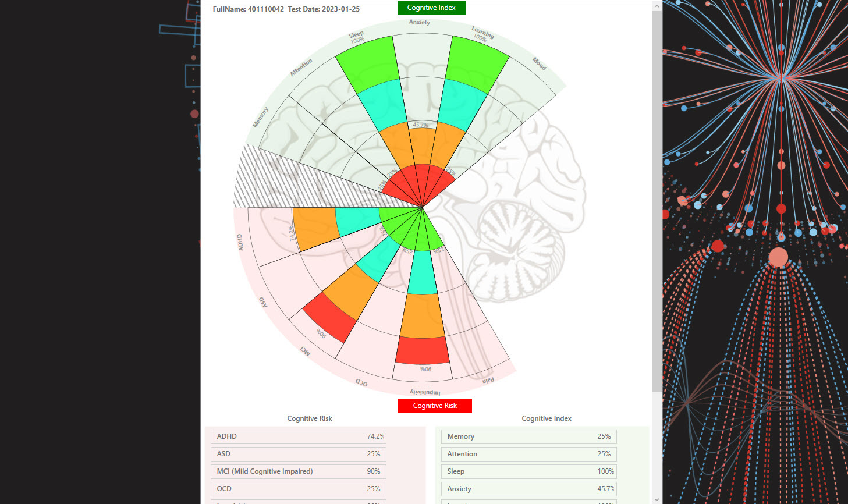
Task: Click the 74.2% label inside ADHD wedge
Action: [x=292, y=233]
